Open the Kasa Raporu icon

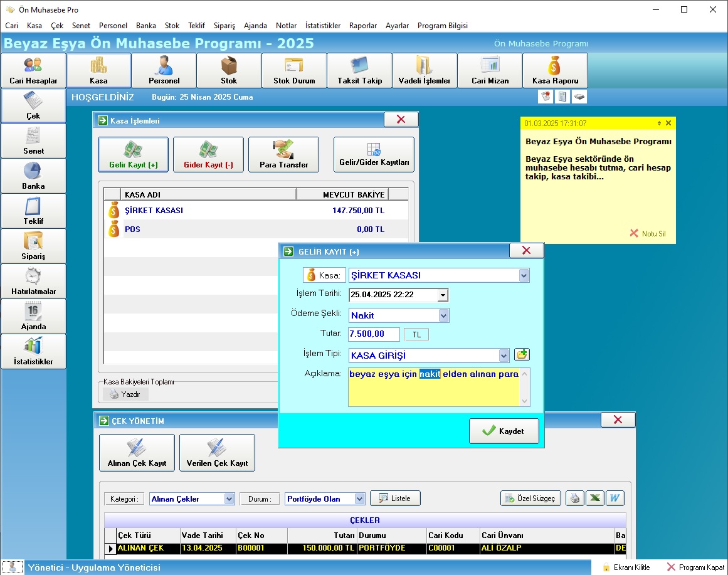pos(555,70)
